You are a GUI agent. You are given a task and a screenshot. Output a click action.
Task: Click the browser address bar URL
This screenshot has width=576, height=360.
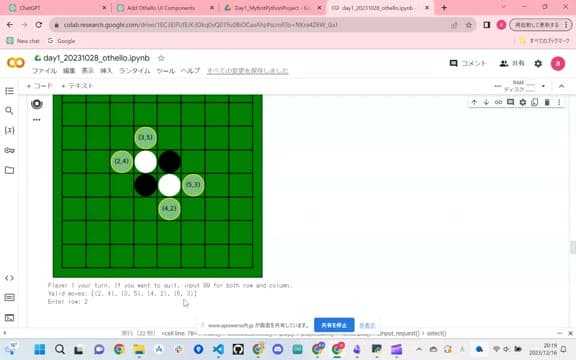[200, 25]
